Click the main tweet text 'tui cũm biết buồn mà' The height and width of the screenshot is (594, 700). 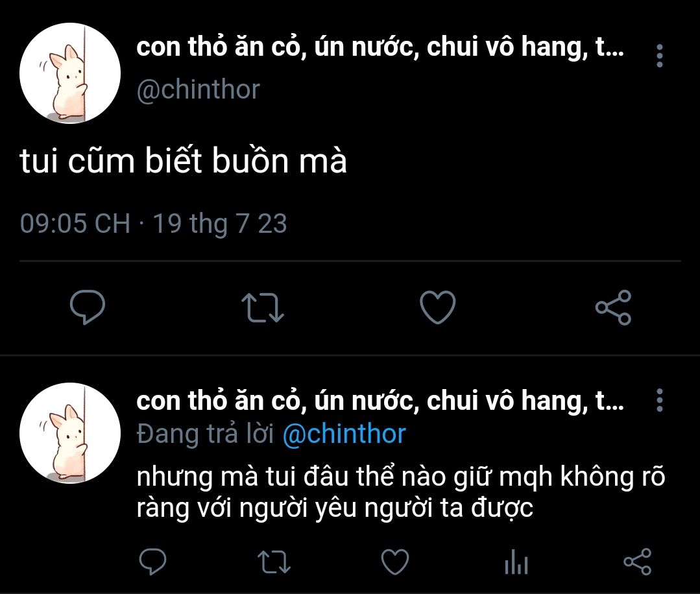(x=183, y=160)
